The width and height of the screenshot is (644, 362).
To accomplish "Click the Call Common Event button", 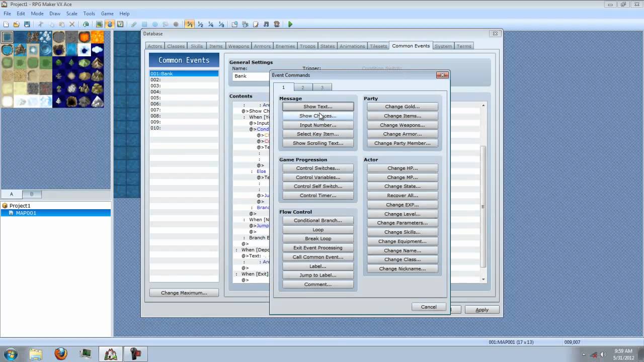I will [318, 257].
